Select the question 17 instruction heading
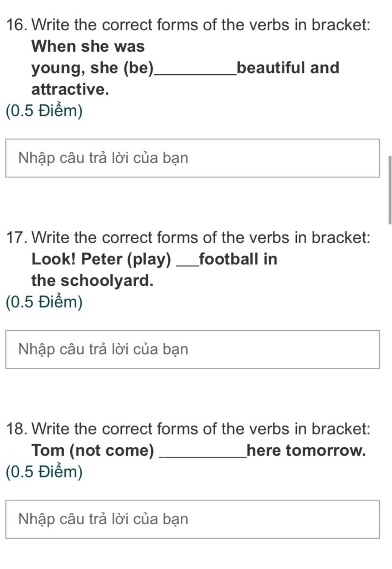The image size is (392, 569). click(188, 238)
